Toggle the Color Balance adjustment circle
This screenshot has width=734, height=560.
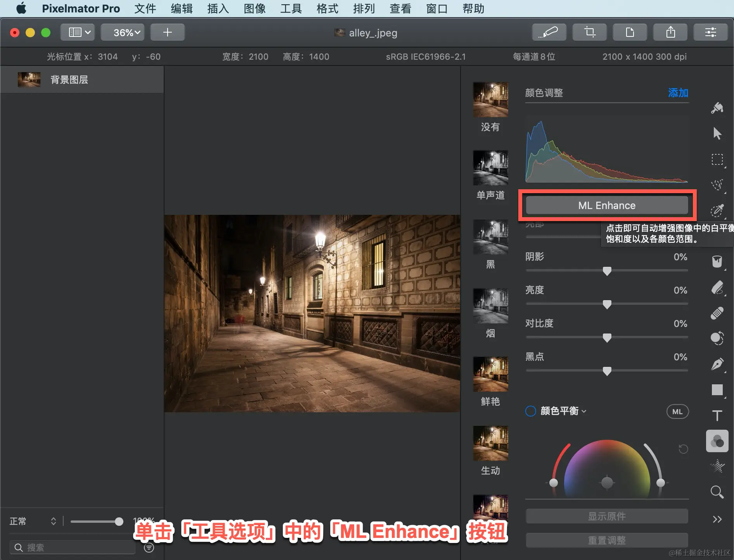[x=531, y=411]
